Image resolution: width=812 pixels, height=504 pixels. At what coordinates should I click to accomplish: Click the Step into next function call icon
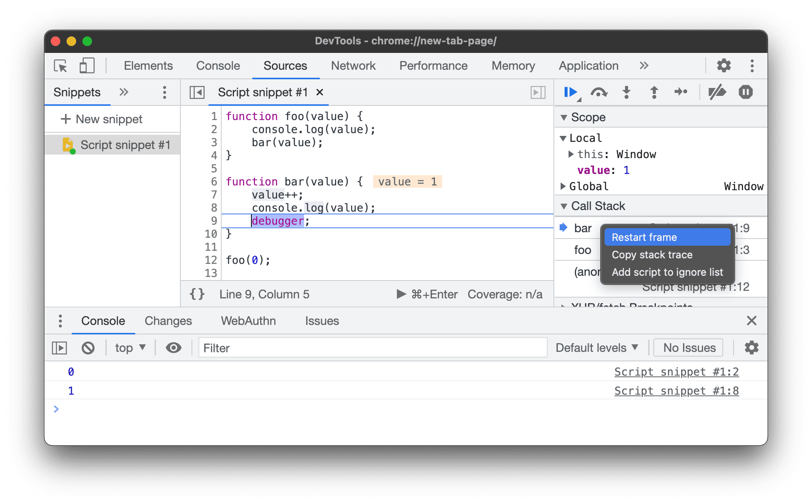click(627, 93)
